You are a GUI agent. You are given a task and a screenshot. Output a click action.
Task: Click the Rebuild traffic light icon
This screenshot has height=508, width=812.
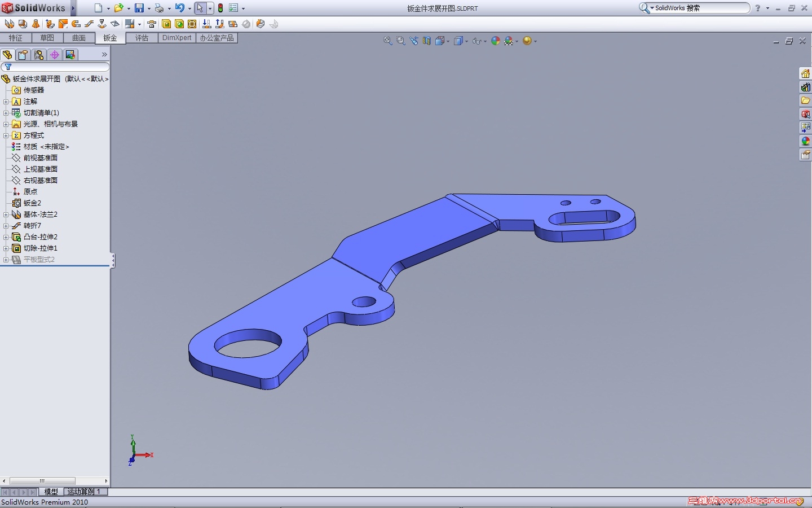click(220, 8)
